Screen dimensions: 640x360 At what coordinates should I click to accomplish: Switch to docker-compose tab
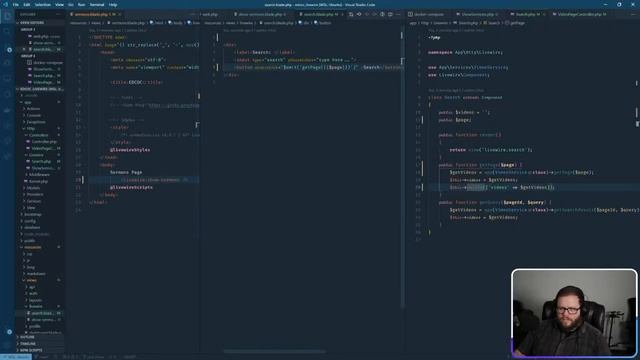(429, 14)
